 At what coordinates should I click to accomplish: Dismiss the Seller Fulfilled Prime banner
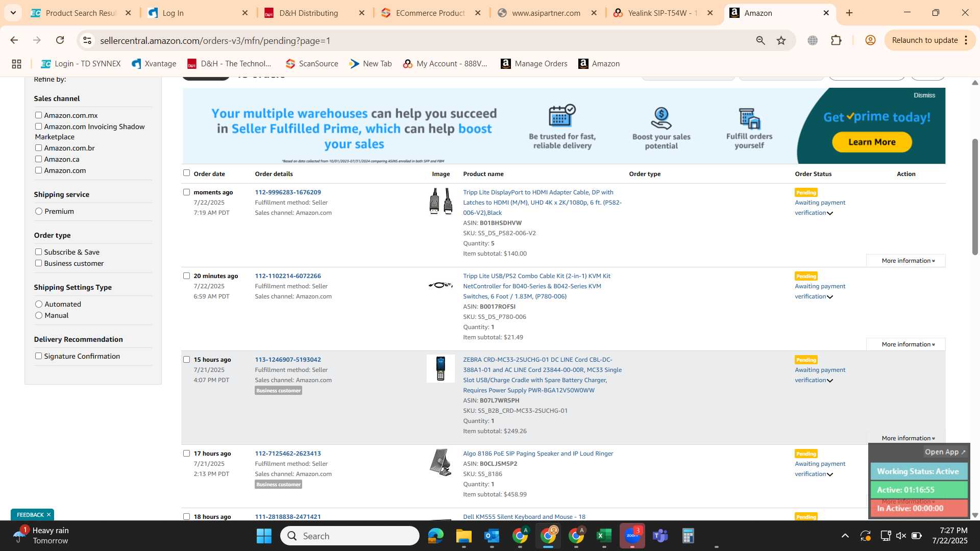[x=924, y=95]
